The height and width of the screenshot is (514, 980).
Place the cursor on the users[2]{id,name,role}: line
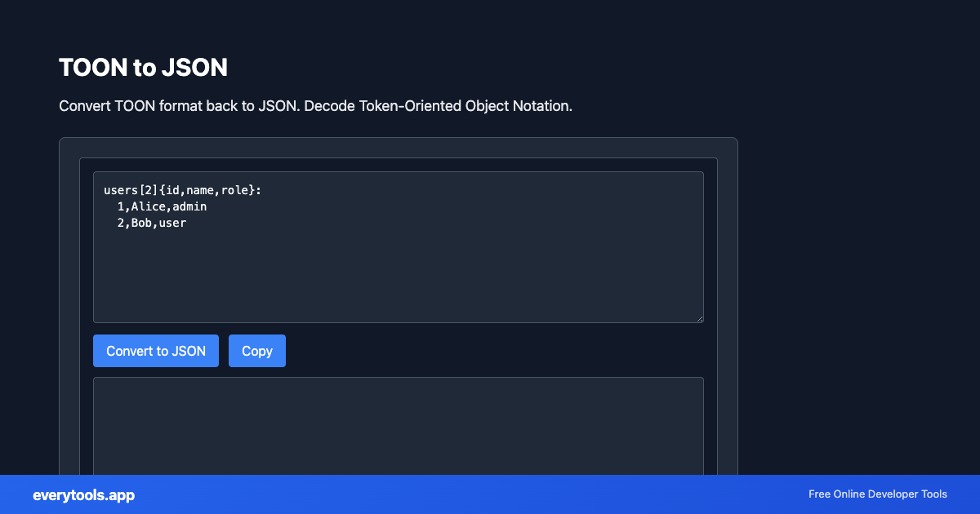pyautogui.click(x=181, y=189)
